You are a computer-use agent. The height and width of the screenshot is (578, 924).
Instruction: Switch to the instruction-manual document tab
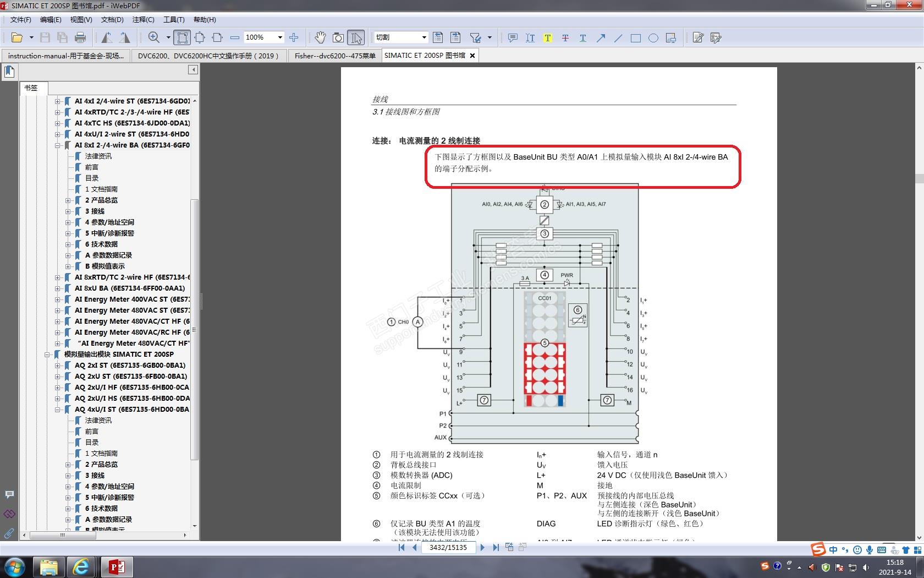[66, 56]
